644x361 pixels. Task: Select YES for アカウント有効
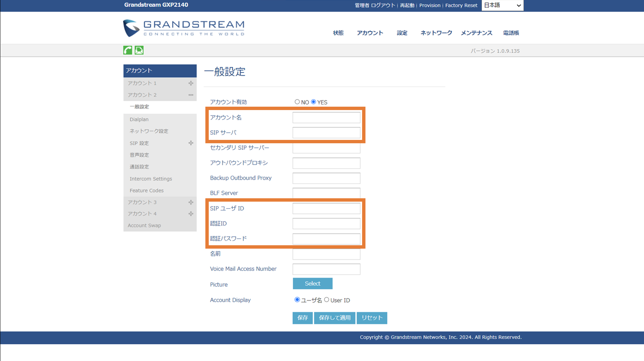(313, 102)
